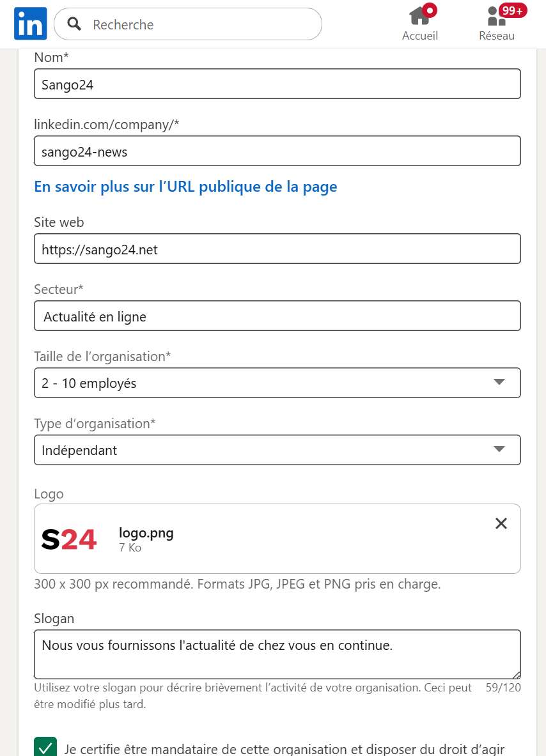546x756 pixels.
Task: Open the Indépendant organization type dropdown
Action: pyautogui.click(x=277, y=449)
